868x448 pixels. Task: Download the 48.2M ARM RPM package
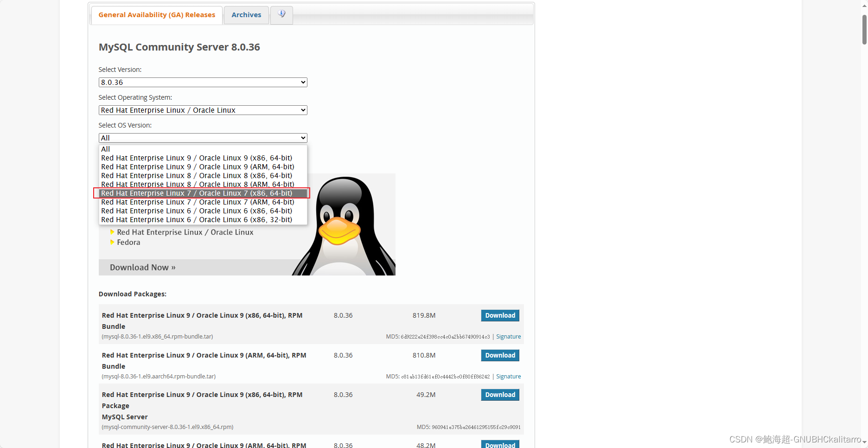point(500,444)
